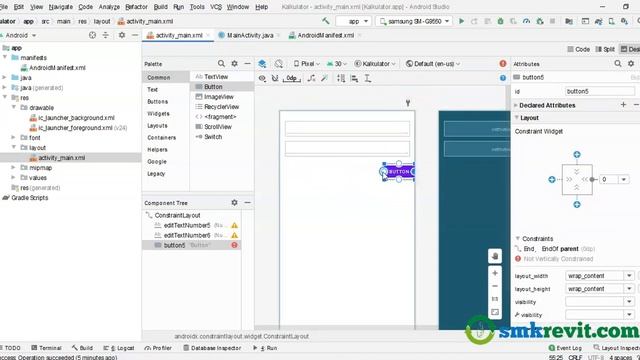Enable pan hand tool
Viewport: 640px width, 360px height.
pos(495,256)
